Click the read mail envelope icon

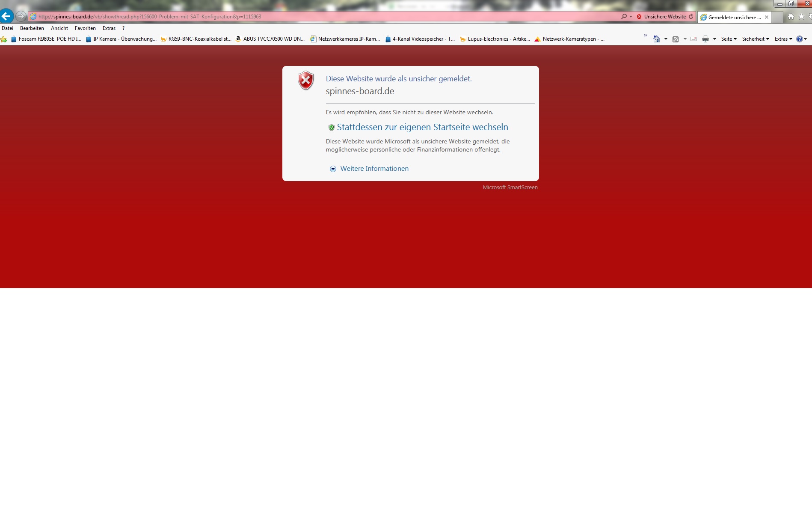[x=693, y=39]
